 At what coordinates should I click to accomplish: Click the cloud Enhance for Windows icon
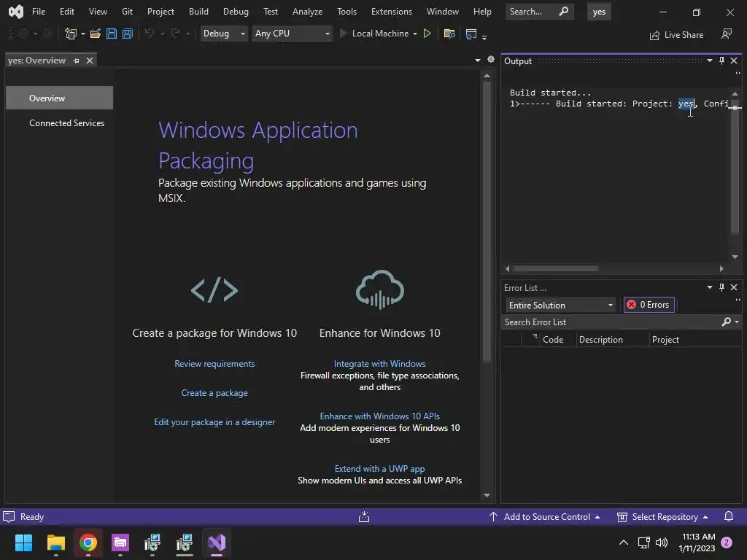click(379, 289)
